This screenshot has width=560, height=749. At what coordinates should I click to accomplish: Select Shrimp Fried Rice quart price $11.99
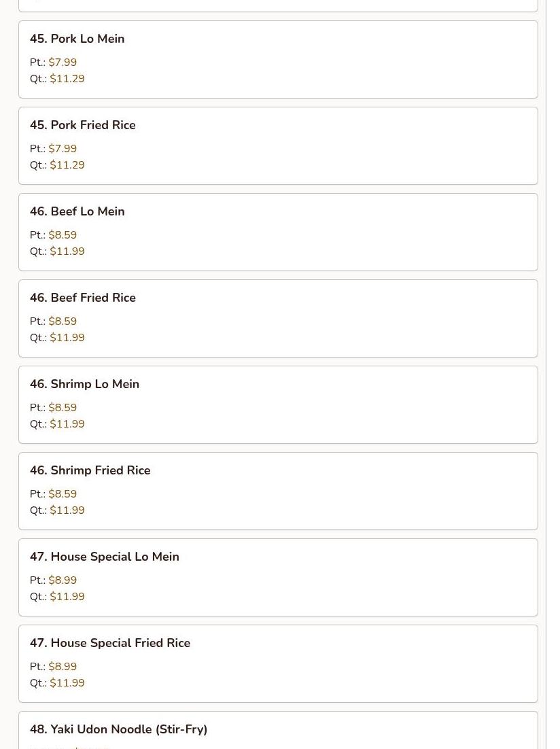point(67,510)
